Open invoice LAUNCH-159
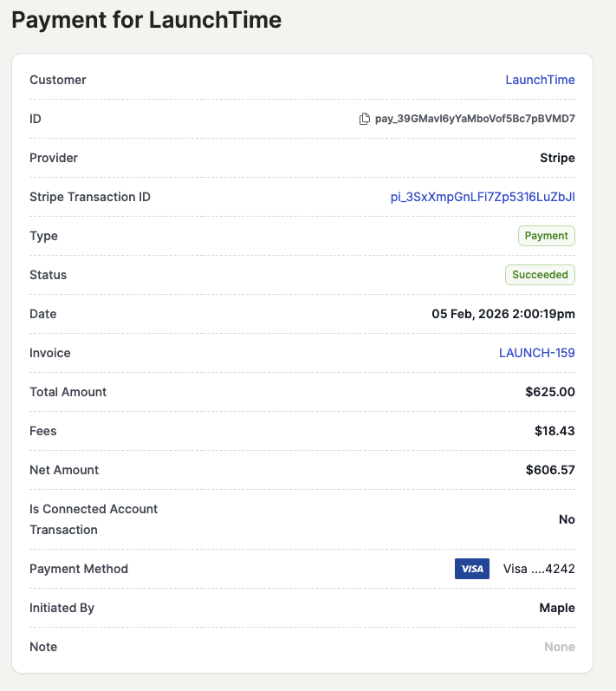Screen dimensions: 616x691 pos(536,353)
